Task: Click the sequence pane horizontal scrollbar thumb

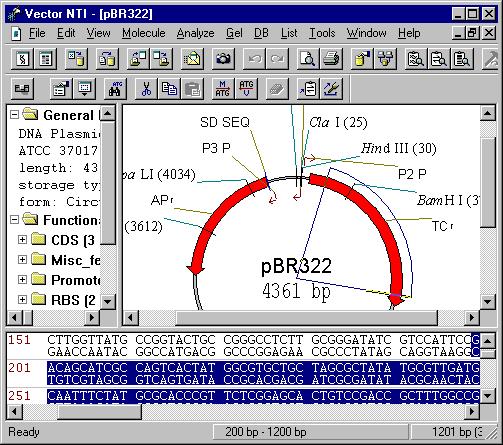Action: (99, 412)
